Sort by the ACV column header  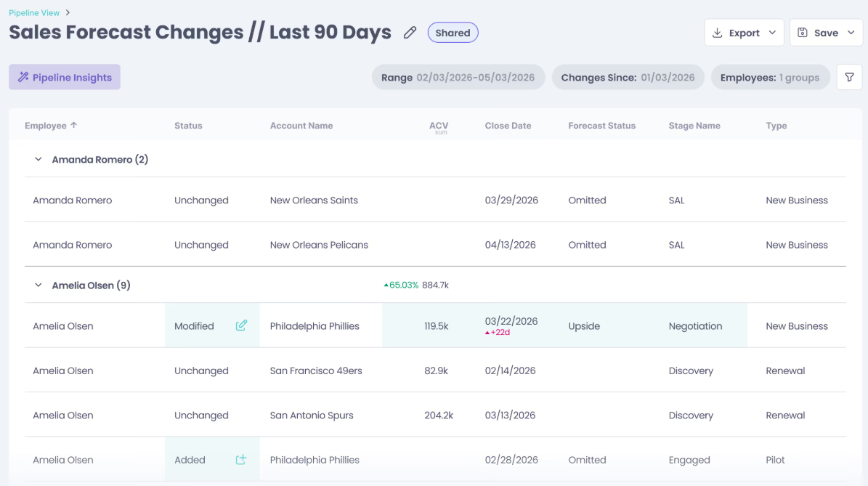click(439, 126)
